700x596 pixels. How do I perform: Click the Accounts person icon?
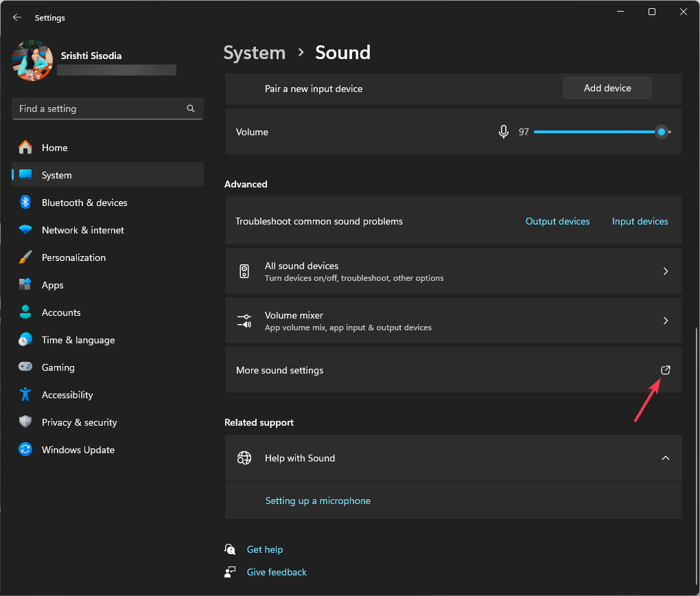click(x=25, y=312)
